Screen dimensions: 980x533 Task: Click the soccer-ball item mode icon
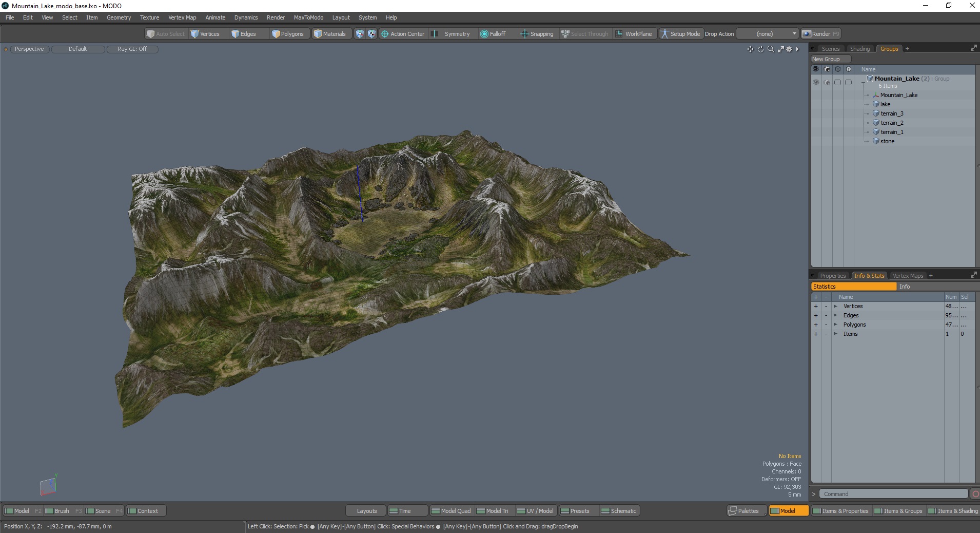tap(371, 34)
